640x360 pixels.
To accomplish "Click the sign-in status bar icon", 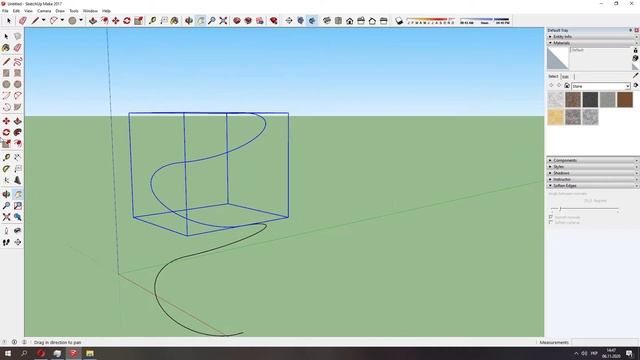I will click(x=24, y=342).
